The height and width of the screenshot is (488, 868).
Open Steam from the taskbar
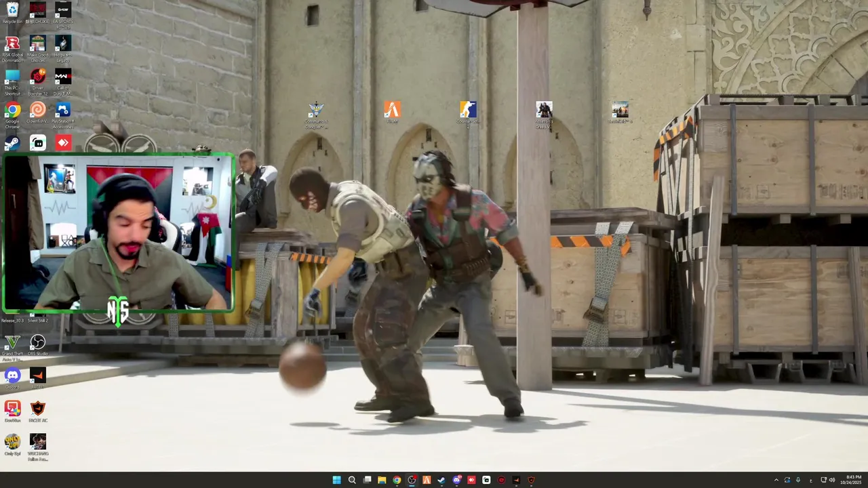click(441, 480)
